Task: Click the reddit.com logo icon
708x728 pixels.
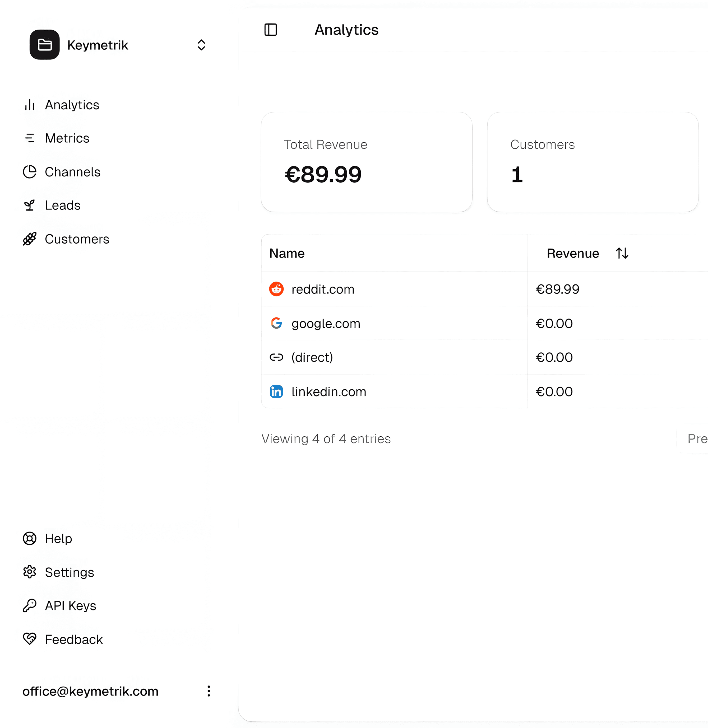Action: click(276, 289)
